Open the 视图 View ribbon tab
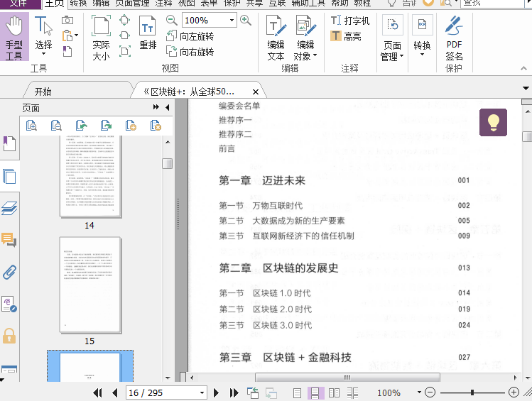 pos(187,3)
